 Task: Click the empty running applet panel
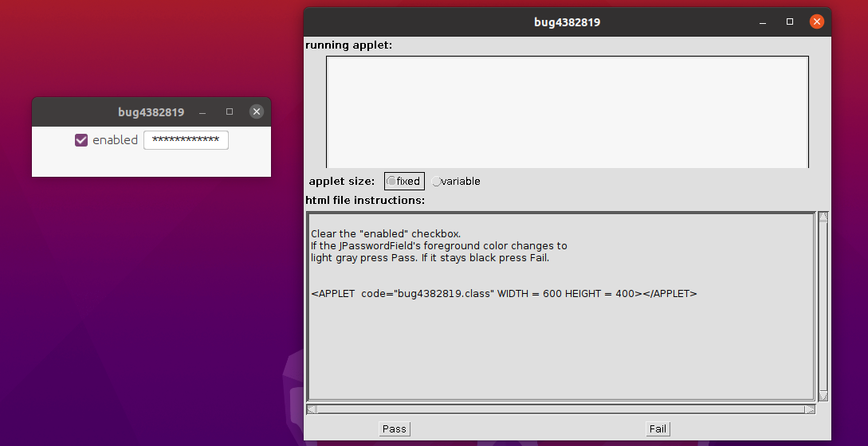click(567, 111)
